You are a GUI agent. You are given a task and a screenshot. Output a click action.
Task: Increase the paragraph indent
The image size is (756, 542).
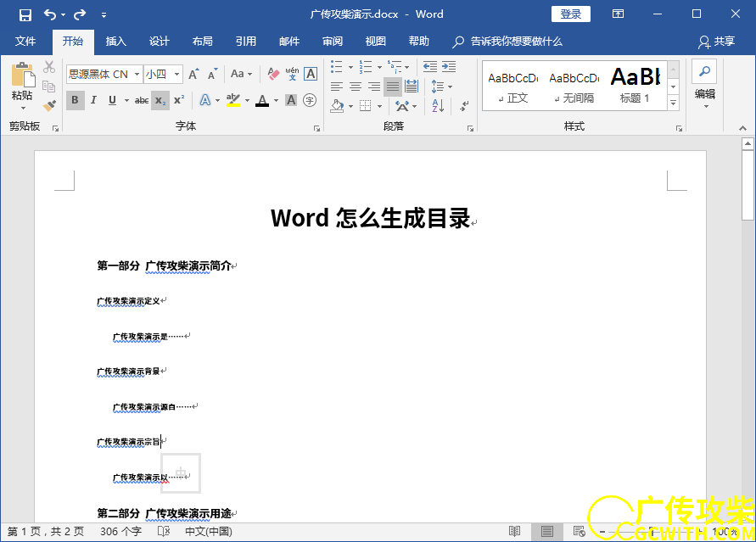click(449, 67)
